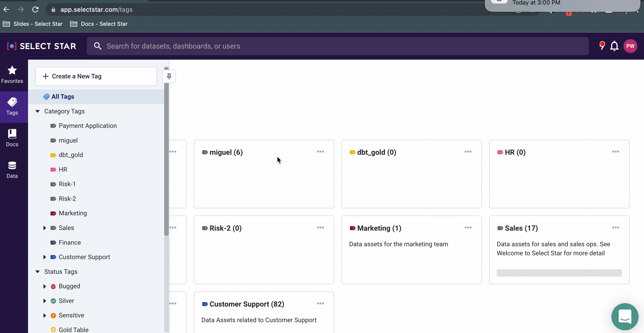The image size is (644, 333).
Task: Click the notifications bell icon
Action: point(614,46)
